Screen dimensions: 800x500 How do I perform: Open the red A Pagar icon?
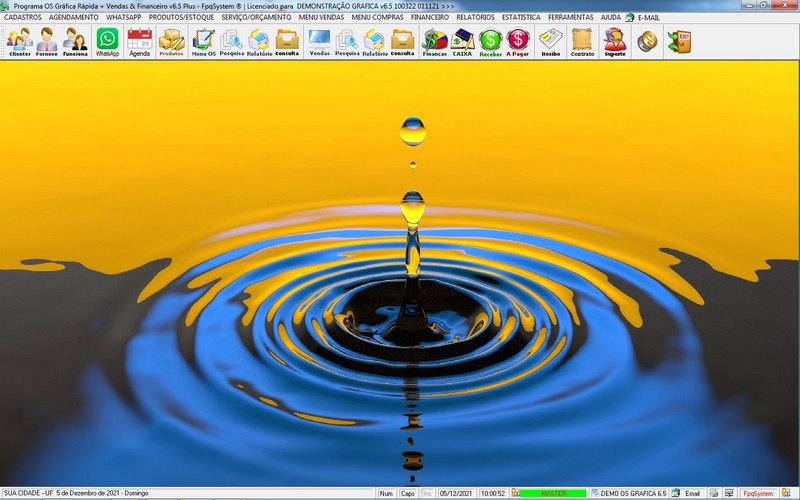click(518, 42)
